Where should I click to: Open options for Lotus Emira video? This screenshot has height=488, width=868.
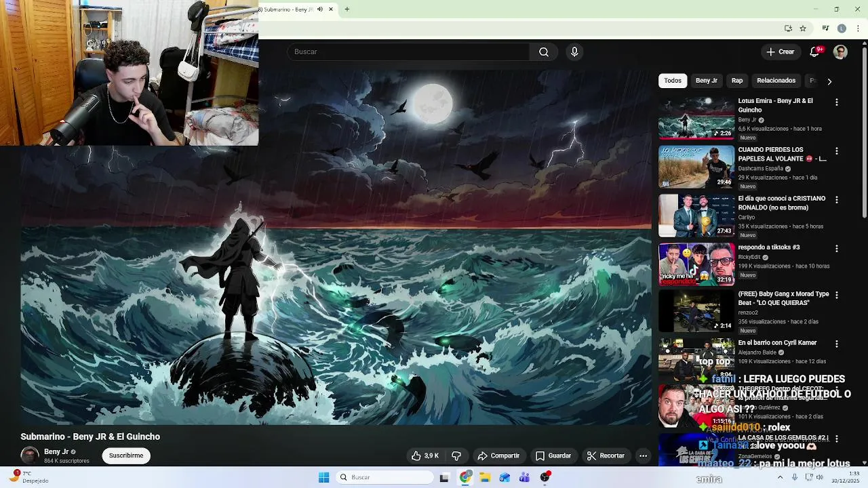836,102
